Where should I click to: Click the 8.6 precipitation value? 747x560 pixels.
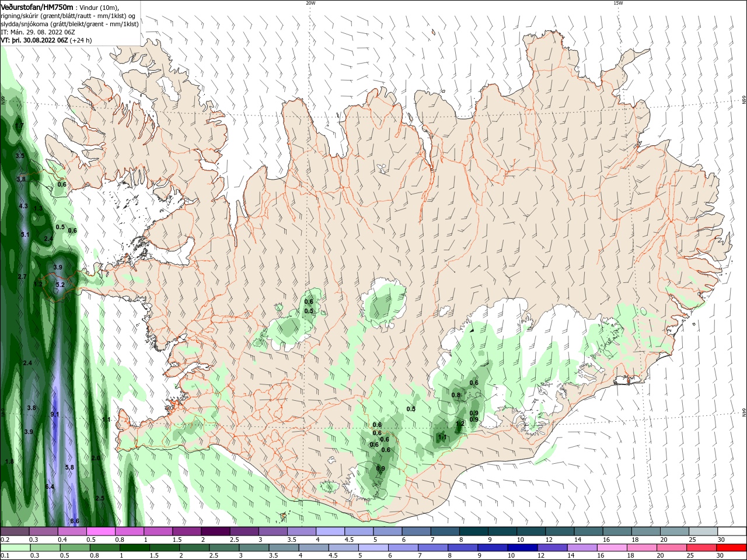(75, 521)
